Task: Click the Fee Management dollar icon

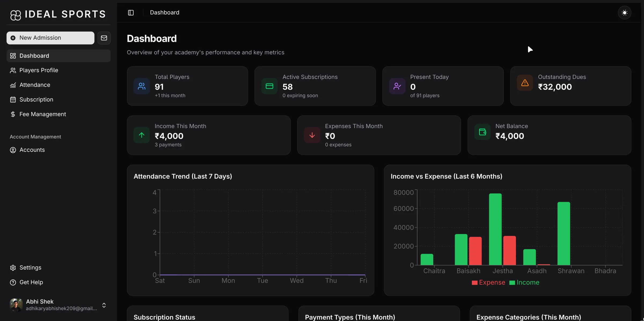Action: click(x=13, y=114)
